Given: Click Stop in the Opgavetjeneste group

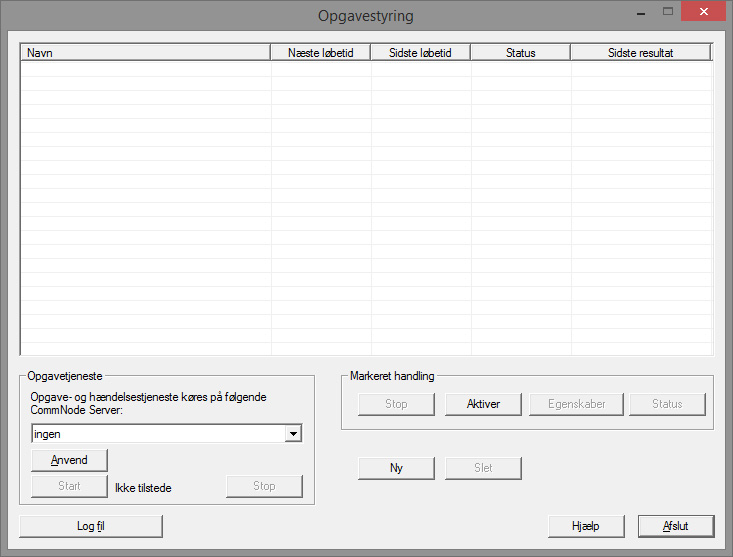Looking at the screenshot, I should click(x=264, y=486).
